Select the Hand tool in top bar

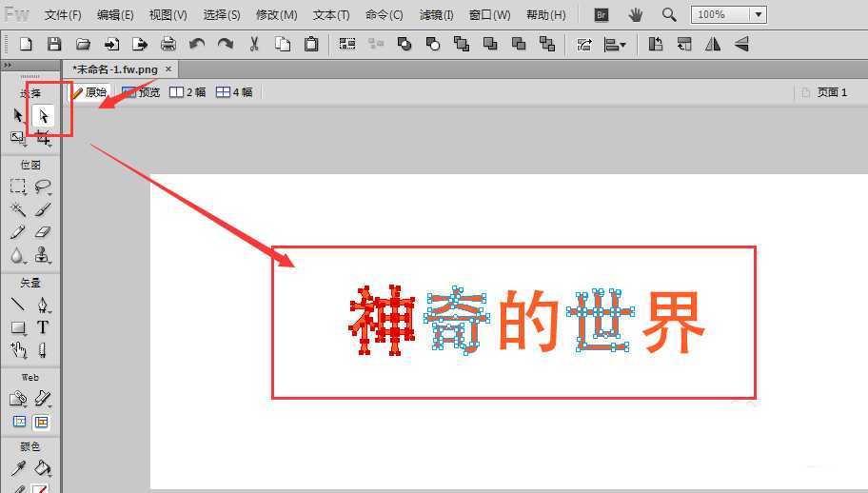(636, 15)
